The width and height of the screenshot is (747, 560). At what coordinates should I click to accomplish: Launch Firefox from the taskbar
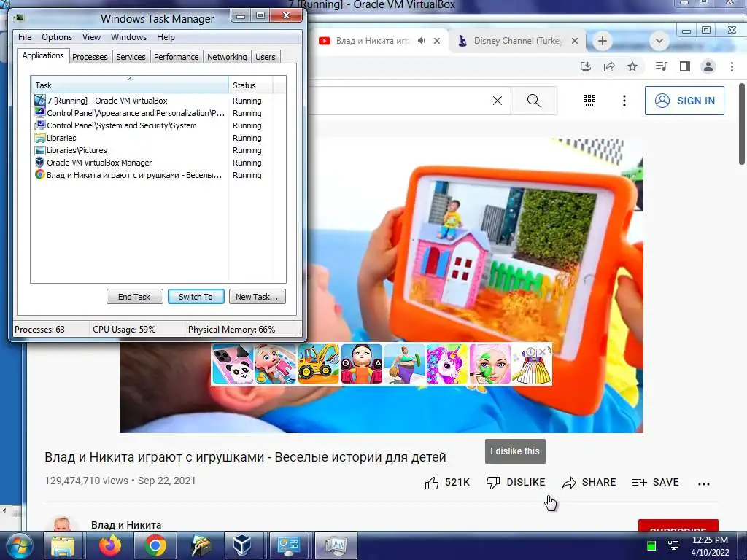click(109, 545)
